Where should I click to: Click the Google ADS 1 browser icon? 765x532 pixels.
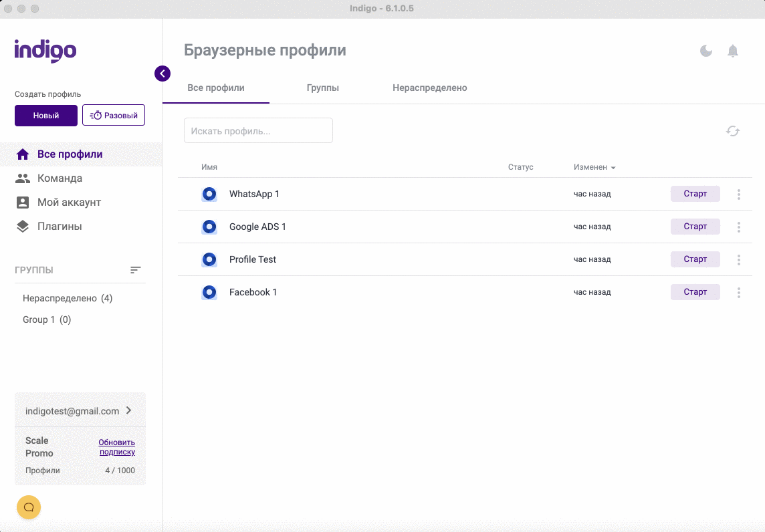209,227
